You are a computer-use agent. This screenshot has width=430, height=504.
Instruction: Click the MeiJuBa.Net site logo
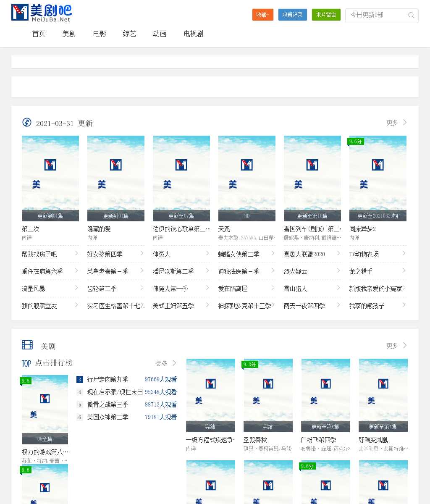point(41,13)
